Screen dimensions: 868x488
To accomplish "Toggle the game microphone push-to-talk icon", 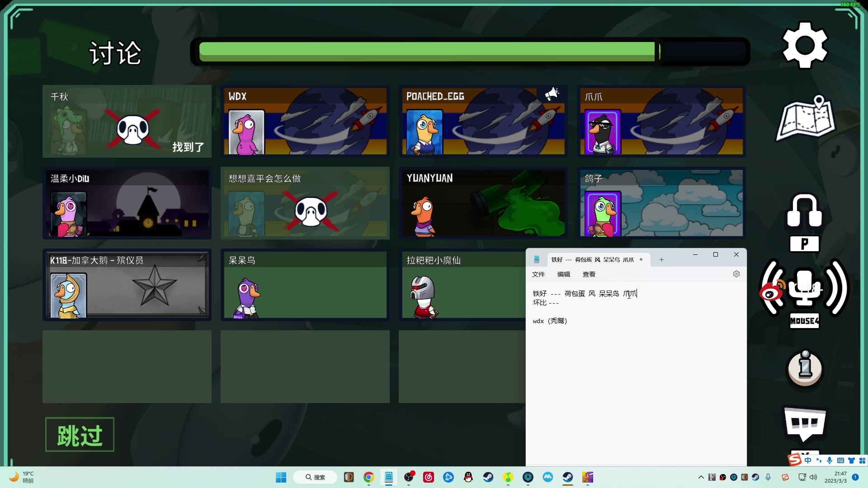I will (x=805, y=288).
